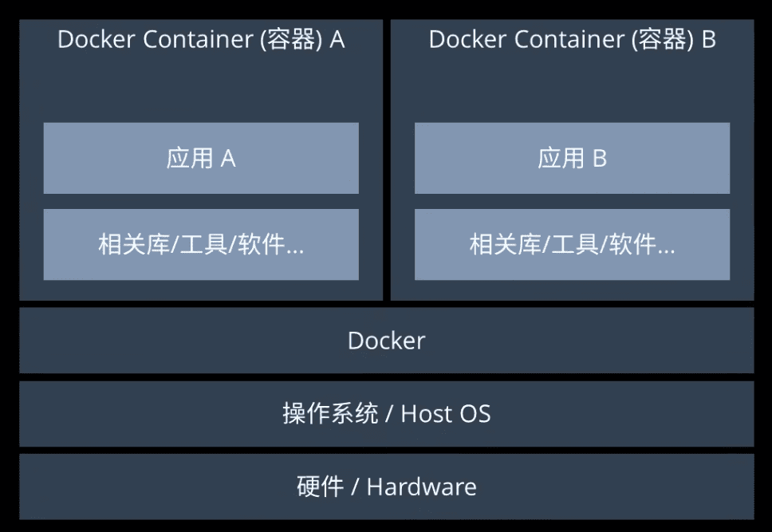Screen dimensions: 772x532
Task: Click the 操作系统 Chinese text
Action: pos(330,414)
